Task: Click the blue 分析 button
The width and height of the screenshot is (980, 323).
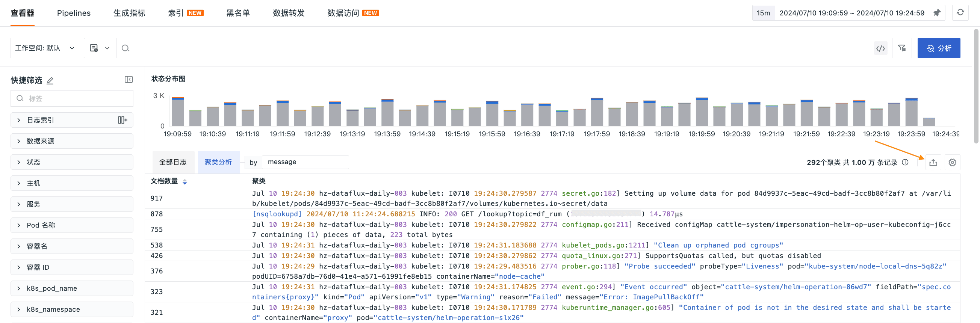Action: (x=939, y=48)
